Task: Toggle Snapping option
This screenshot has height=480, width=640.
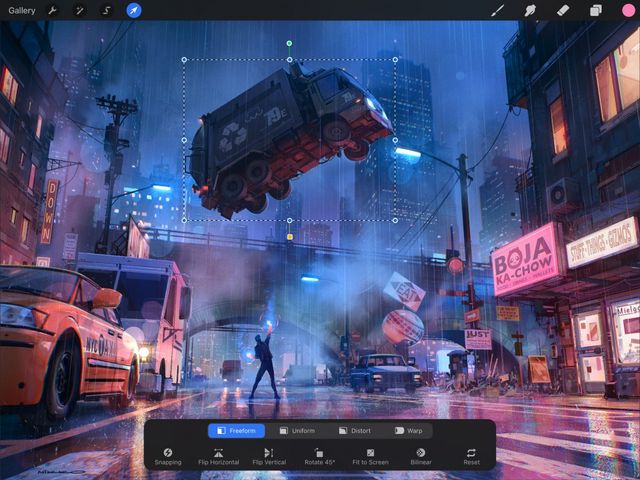Action: (x=168, y=457)
